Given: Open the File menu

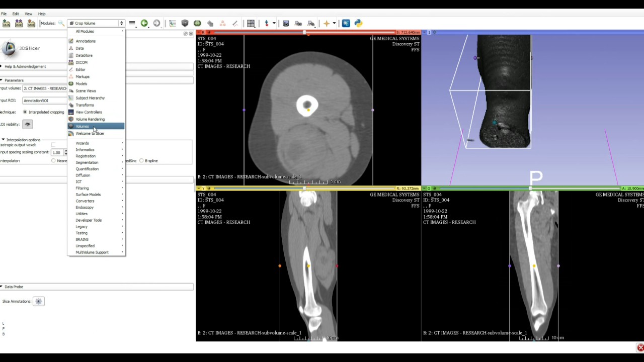Looking at the screenshot, I should [4, 14].
